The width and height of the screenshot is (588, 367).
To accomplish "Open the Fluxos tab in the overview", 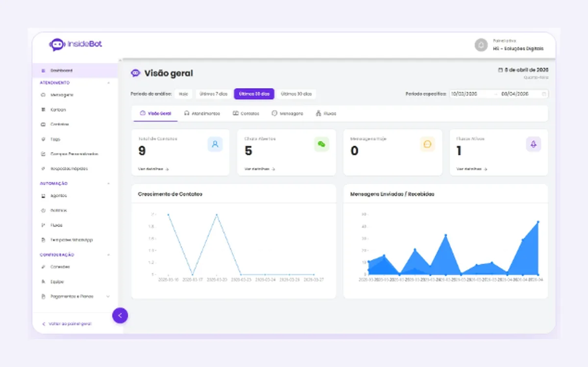I will tap(326, 113).
